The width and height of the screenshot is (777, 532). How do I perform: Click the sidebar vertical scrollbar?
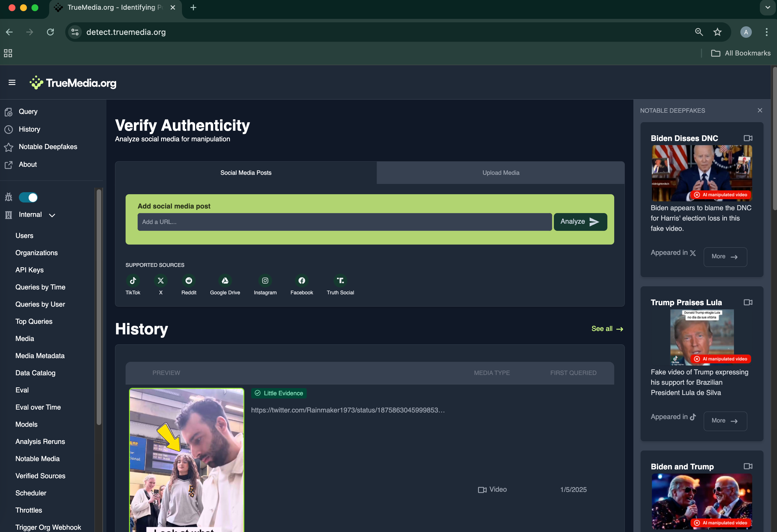tap(99, 307)
